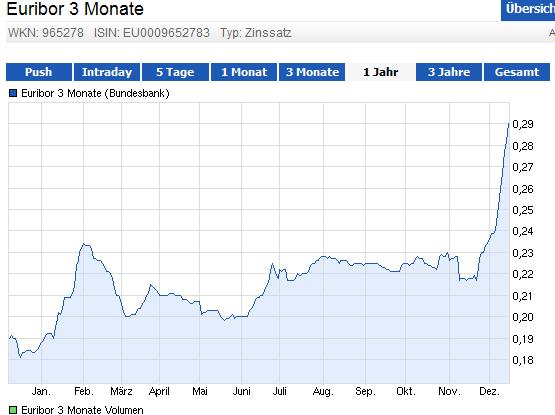Click the February peak on the chart line
555x415 pixels.
[x=84, y=244]
